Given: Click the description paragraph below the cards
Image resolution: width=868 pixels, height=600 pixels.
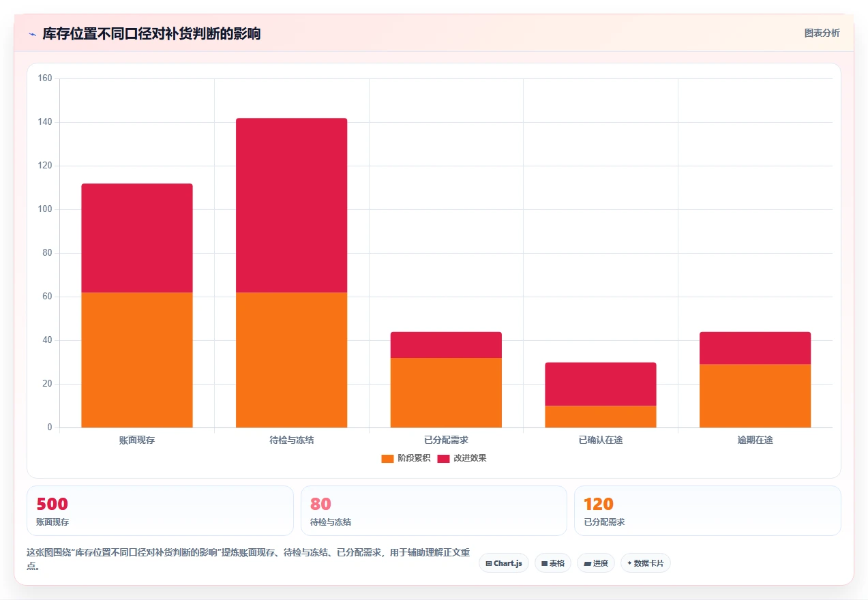Looking at the screenshot, I should (248, 559).
